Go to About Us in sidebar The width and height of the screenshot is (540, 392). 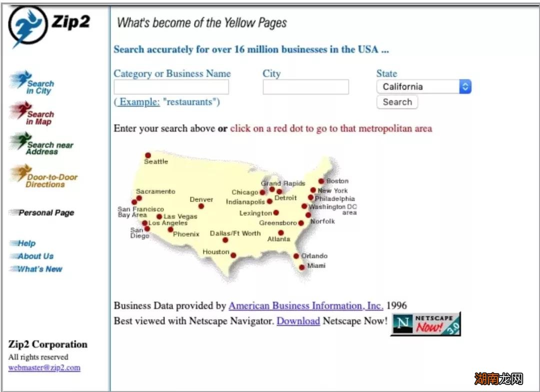35,256
